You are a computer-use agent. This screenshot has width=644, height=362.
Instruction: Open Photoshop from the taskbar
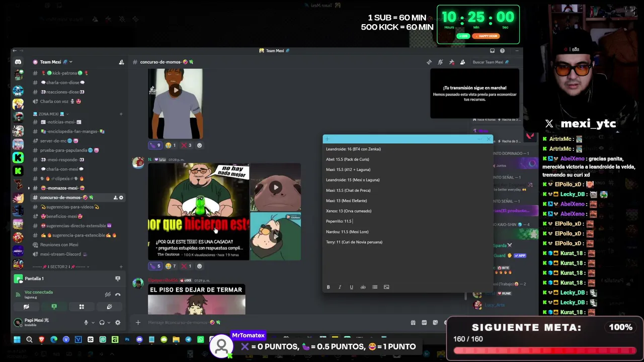[x=127, y=340]
